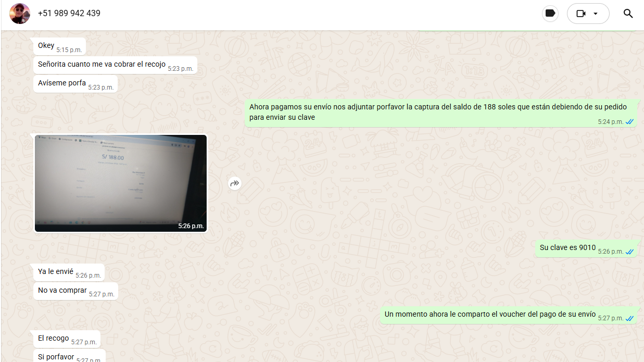Select the 'Okey' message bubble
The width and height of the screenshot is (644, 362).
click(x=46, y=46)
